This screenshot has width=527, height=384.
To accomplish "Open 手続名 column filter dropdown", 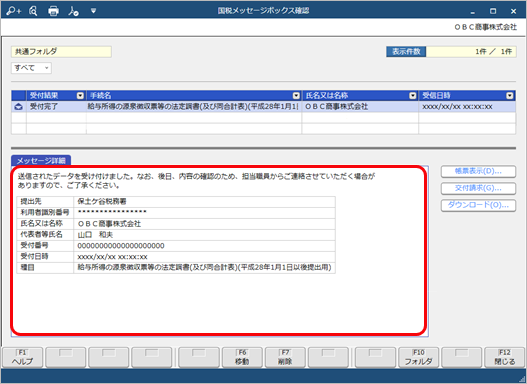I will [296, 96].
